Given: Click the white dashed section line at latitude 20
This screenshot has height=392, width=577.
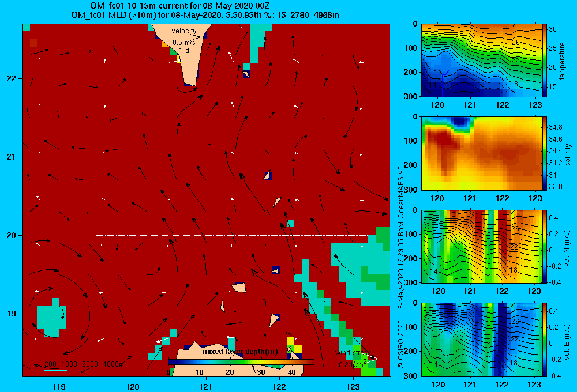Looking at the screenshot, I should tap(232, 235).
